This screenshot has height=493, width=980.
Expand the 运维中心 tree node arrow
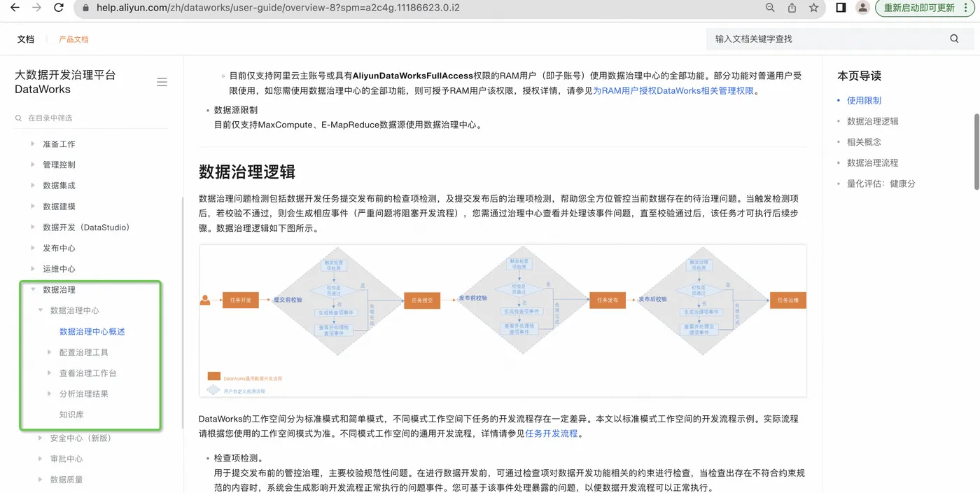coord(33,269)
